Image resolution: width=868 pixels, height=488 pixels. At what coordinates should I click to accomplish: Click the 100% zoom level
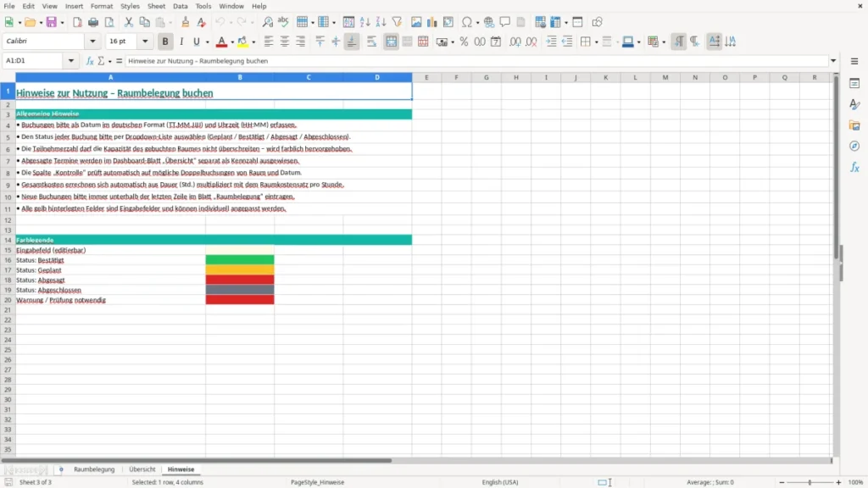pos(856,482)
